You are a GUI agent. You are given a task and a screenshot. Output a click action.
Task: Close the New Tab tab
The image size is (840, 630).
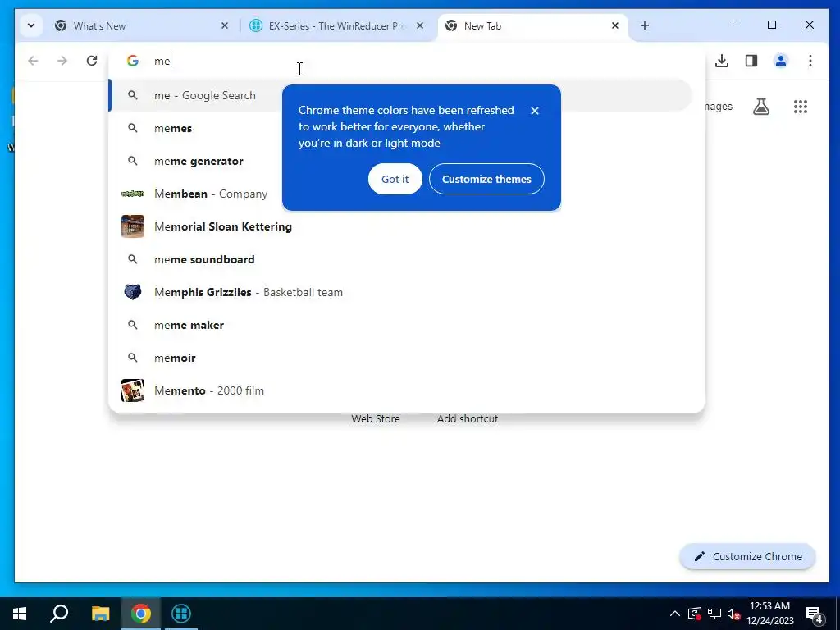(x=615, y=25)
